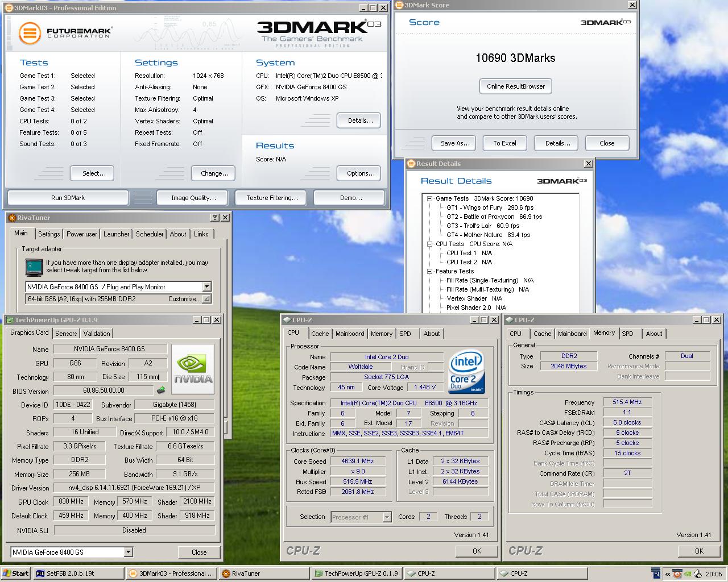This screenshot has height=582, width=728.
Task: Click the Futuremark orange logo icon
Action: coord(30,34)
